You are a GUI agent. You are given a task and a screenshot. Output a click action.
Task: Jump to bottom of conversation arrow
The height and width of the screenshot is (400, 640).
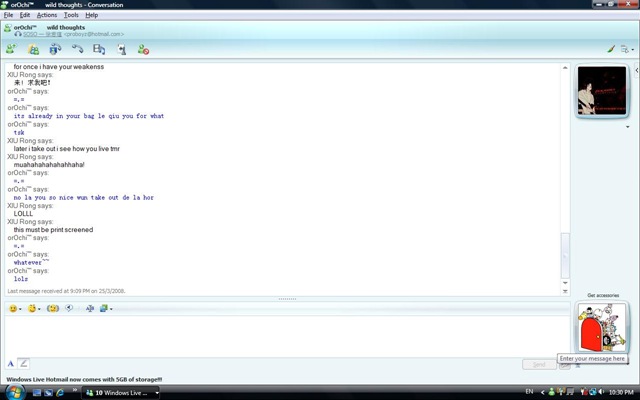pyautogui.click(x=565, y=291)
